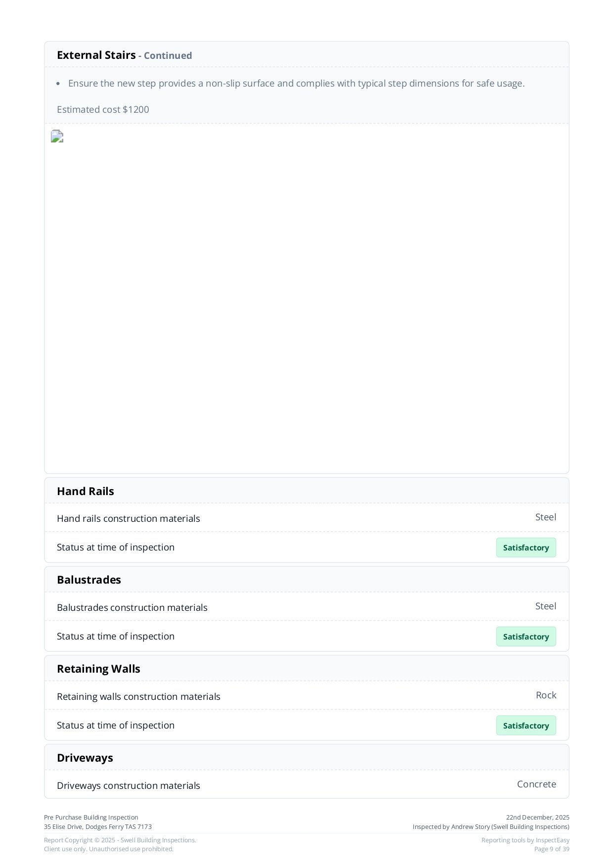Click the broken image placeholder icon

click(x=57, y=137)
